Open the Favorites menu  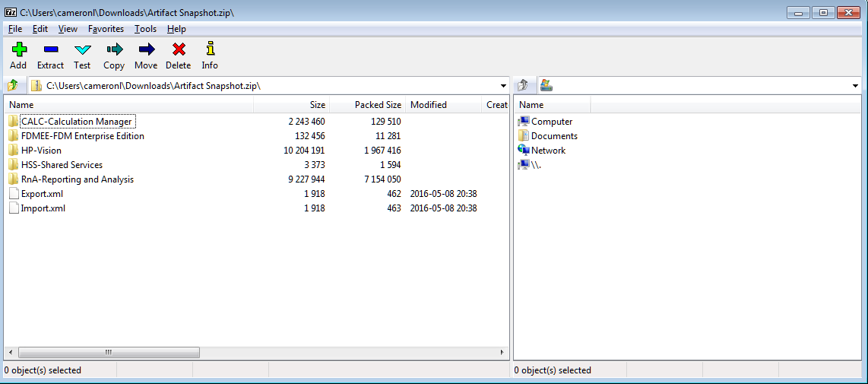106,29
